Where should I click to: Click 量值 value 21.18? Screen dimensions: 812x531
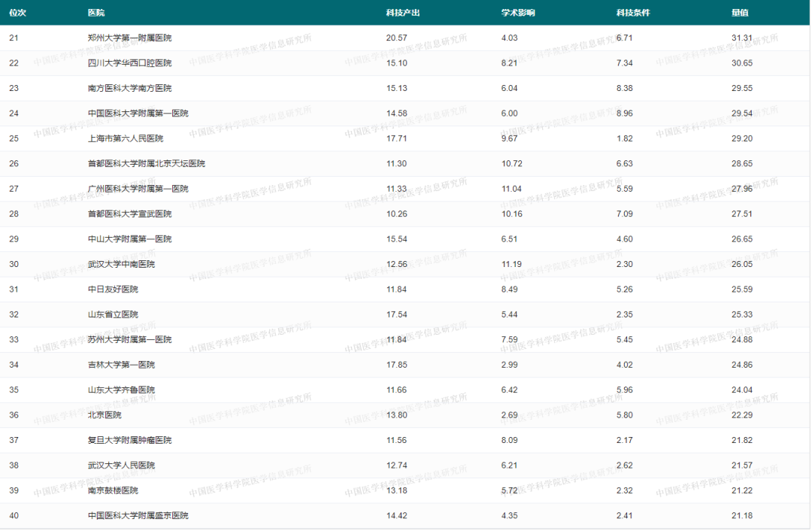click(742, 515)
